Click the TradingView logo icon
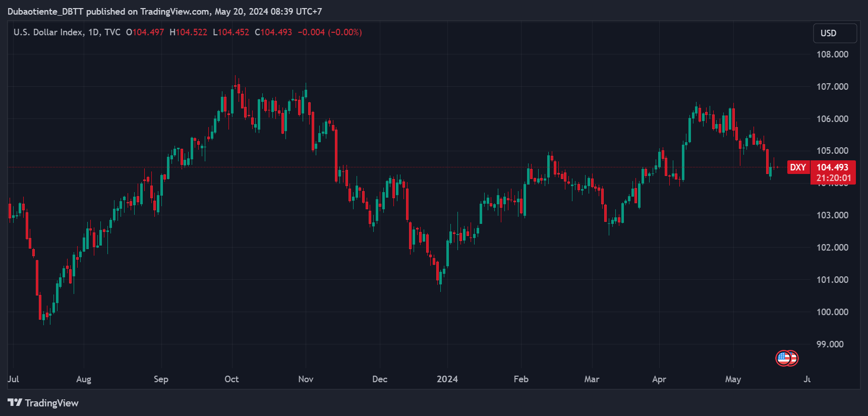 pyautogui.click(x=15, y=402)
